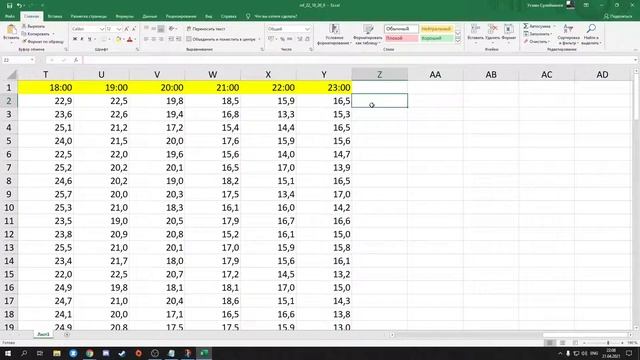Open the Fill (Заполнить) dropdown
The height and width of the screenshot is (360, 640).
click(x=538, y=34)
